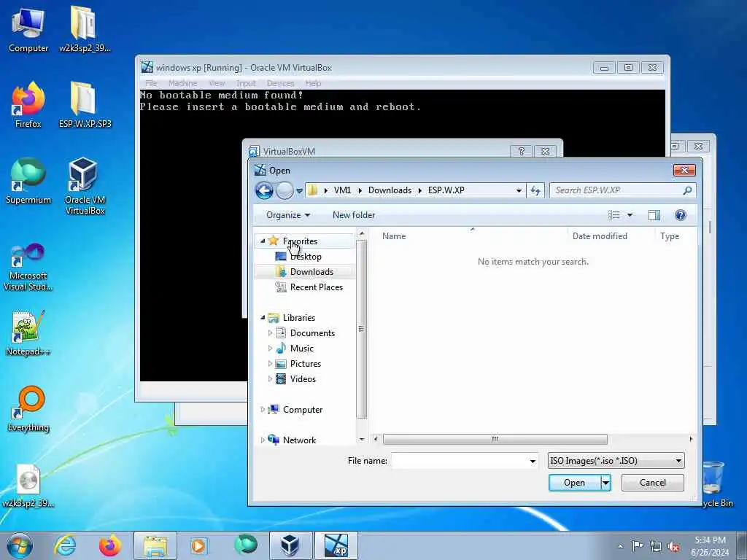747x560 pixels.
Task: Open Windows Media Player from taskbar
Action: pos(200,545)
